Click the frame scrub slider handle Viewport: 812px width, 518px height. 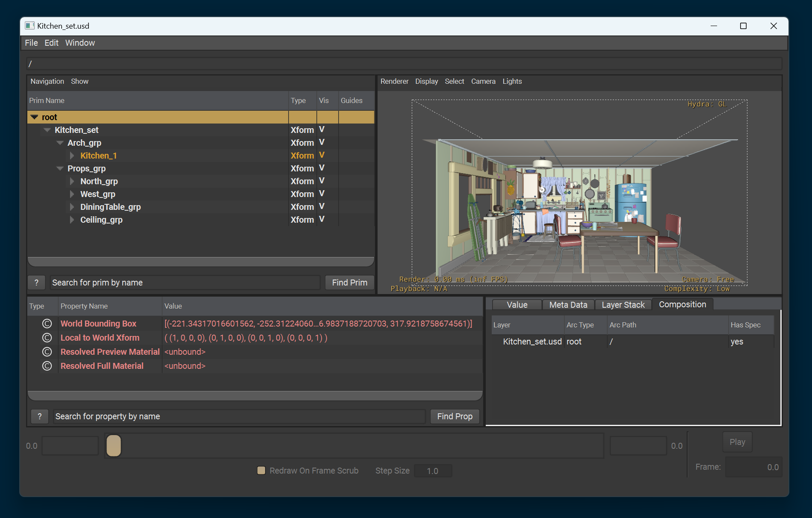[x=114, y=445]
